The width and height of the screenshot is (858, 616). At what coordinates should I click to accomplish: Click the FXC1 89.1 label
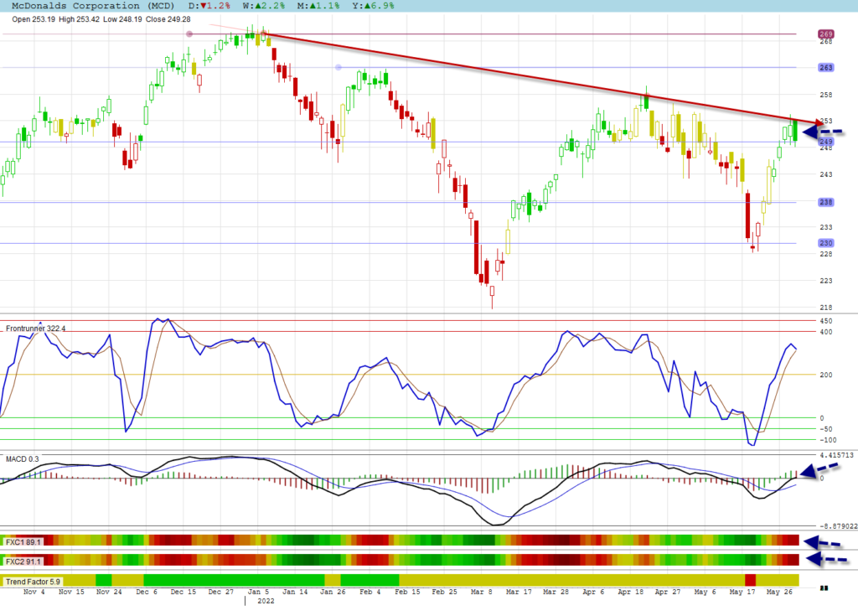[23, 542]
